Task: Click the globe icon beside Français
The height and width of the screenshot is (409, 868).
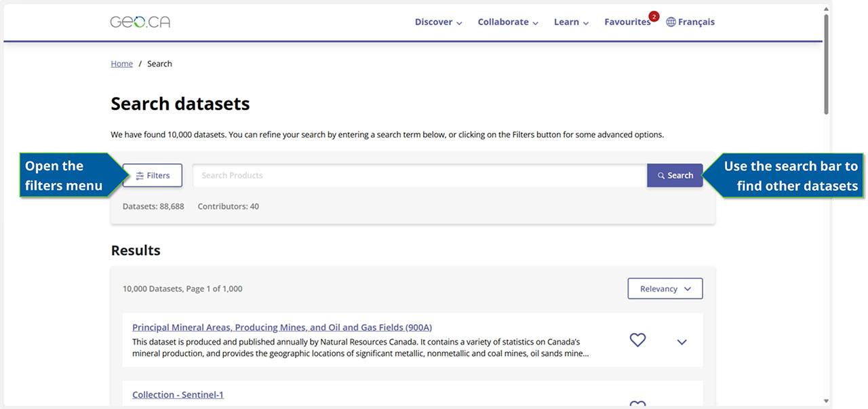Action: pyautogui.click(x=669, y=21)
